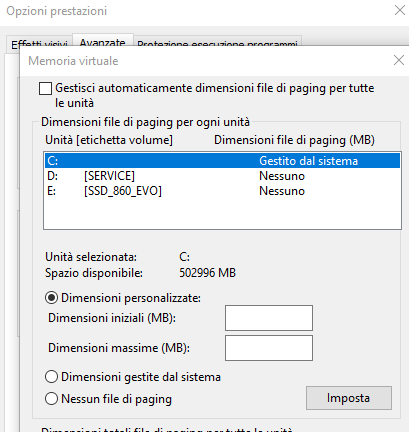Image resolution: width=409 pixels, height=432 pixels.
Task: Close the Opzioni prestazioni window
Action: coord(399,10)
